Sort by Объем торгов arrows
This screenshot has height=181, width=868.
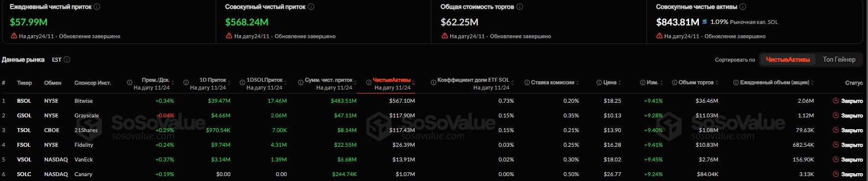coord(717,83)
